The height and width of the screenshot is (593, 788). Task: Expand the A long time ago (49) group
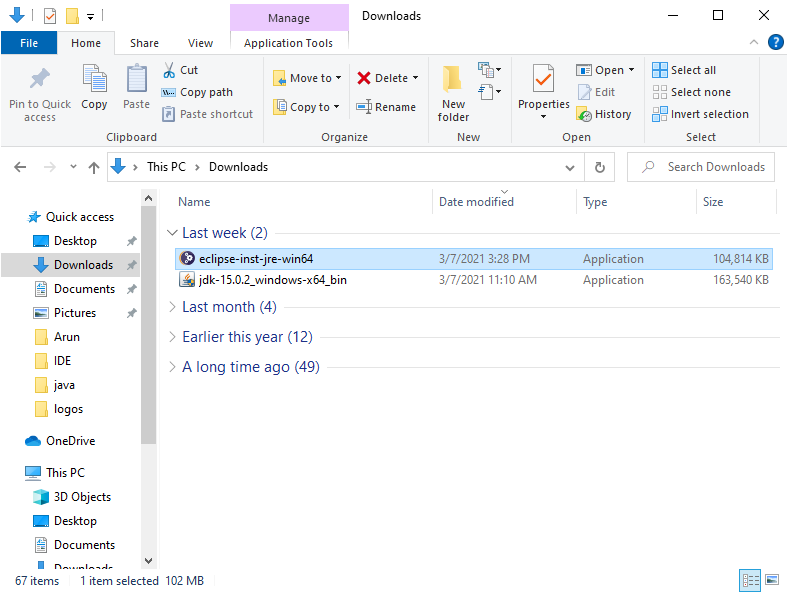click(172, 367)
